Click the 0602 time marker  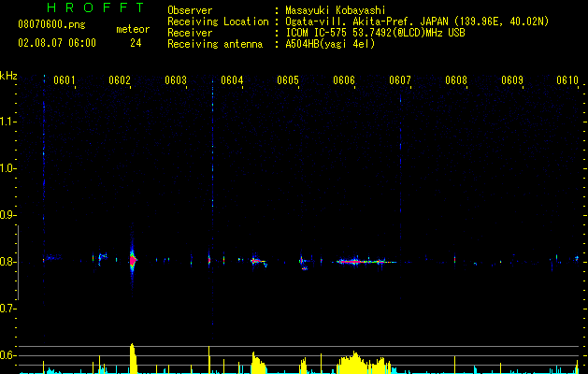tap(120, 80)
